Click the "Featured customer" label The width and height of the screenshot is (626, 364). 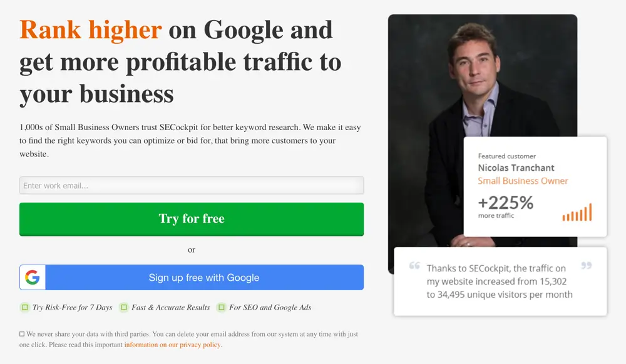(x=506, y=156)
